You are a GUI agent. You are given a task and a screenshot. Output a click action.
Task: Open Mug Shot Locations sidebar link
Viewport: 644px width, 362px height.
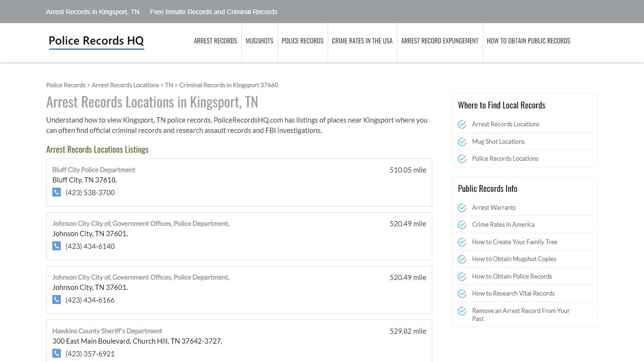(x=498, y=141)
